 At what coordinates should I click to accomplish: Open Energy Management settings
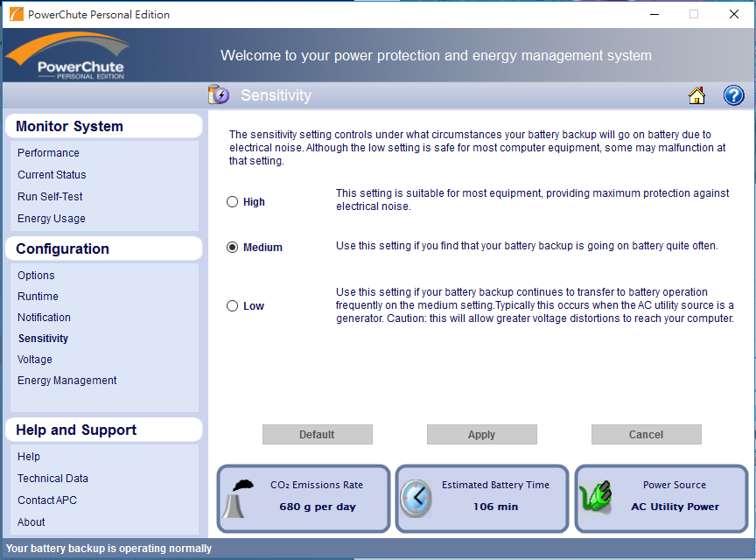pyautogui.click(x=67, y=381)
